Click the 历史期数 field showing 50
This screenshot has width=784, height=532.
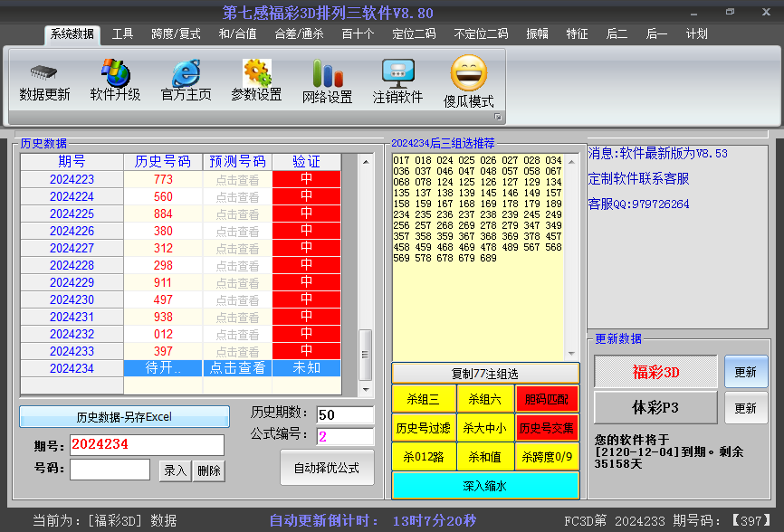(345, 414)
